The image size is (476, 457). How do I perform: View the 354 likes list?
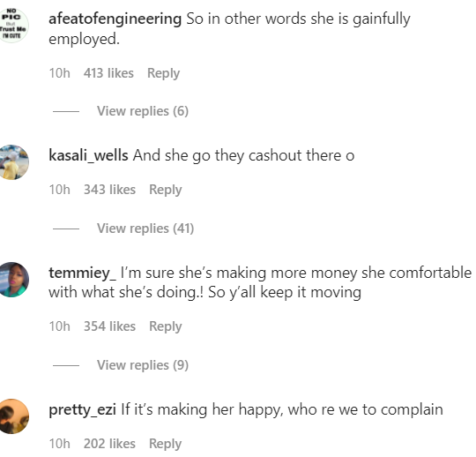[x=109, y=326]
